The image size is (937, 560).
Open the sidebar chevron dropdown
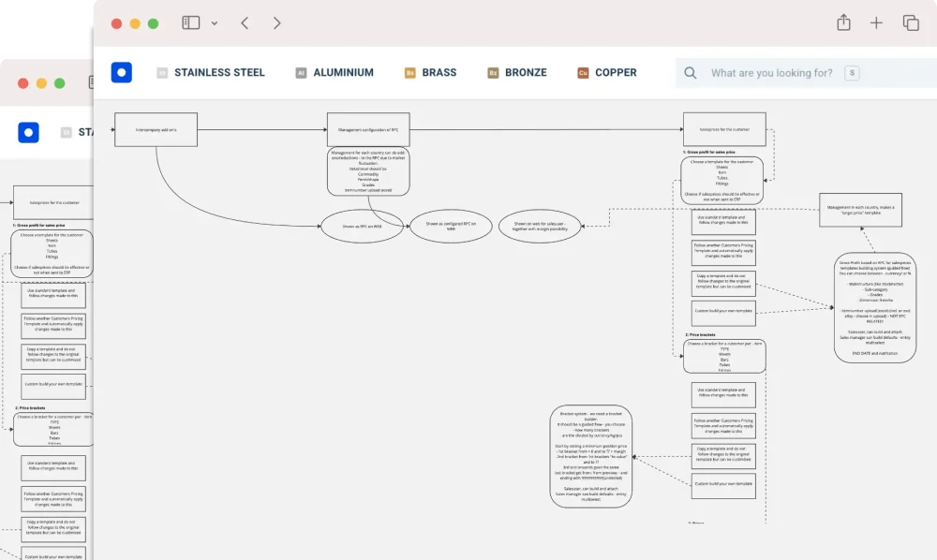(x=214, y=22)
